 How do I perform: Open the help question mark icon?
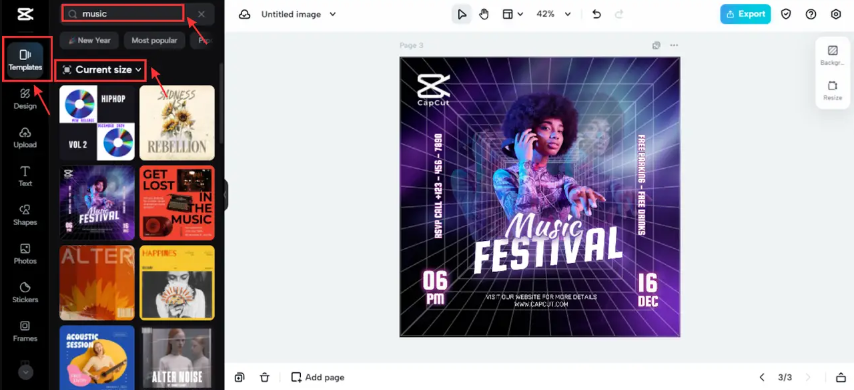click(810, 14)
